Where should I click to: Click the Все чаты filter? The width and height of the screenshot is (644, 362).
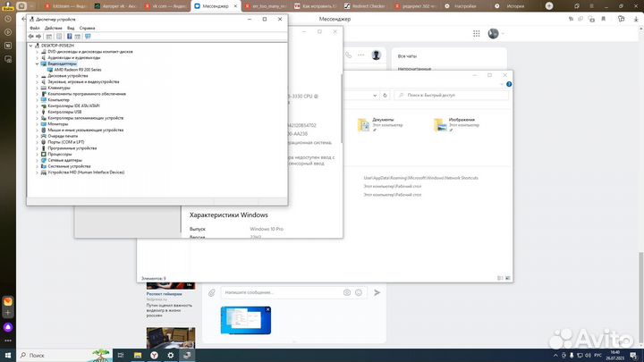tap(407, 56)
